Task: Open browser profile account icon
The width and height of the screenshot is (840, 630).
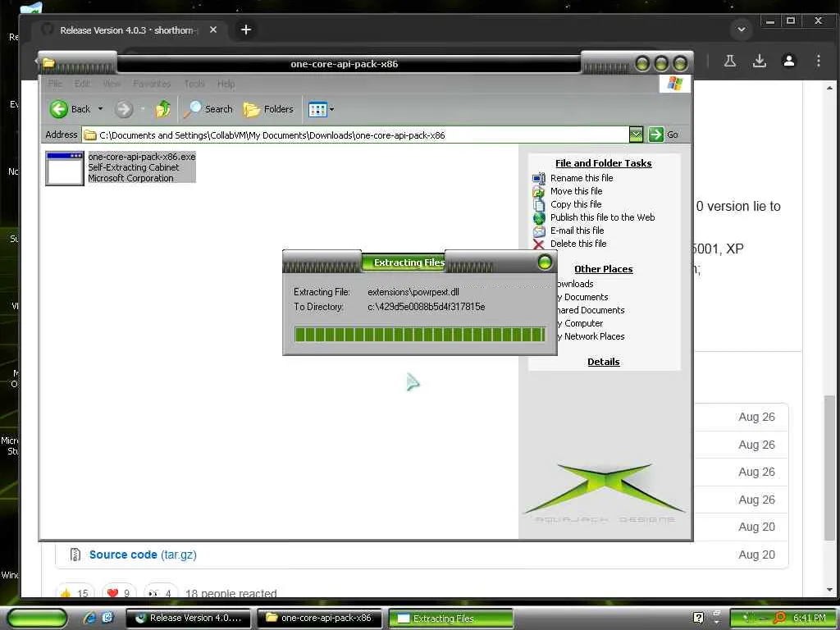Action: 788,61
